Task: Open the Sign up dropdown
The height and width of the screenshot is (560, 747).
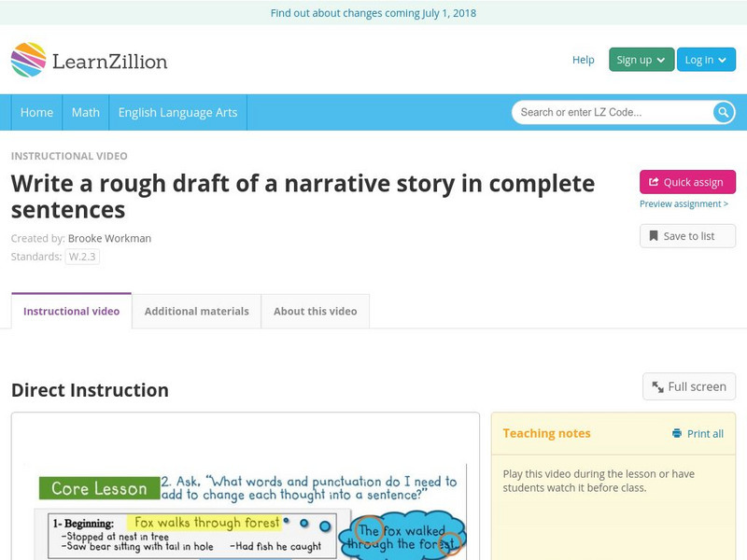Action: click(x=641, y=60)
